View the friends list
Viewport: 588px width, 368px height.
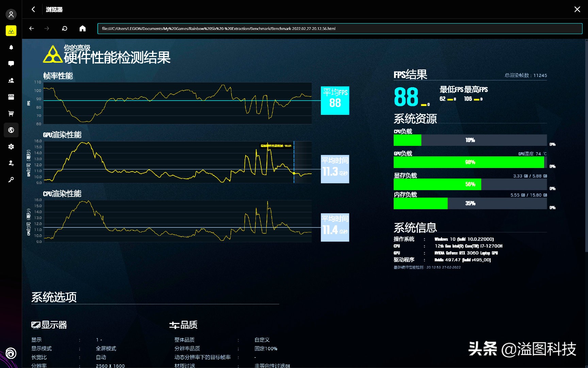pyautogui.click(x=11, y=80)
